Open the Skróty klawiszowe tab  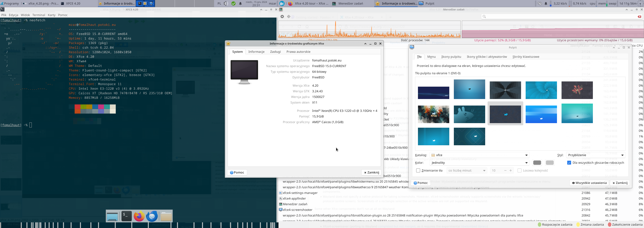526,57
